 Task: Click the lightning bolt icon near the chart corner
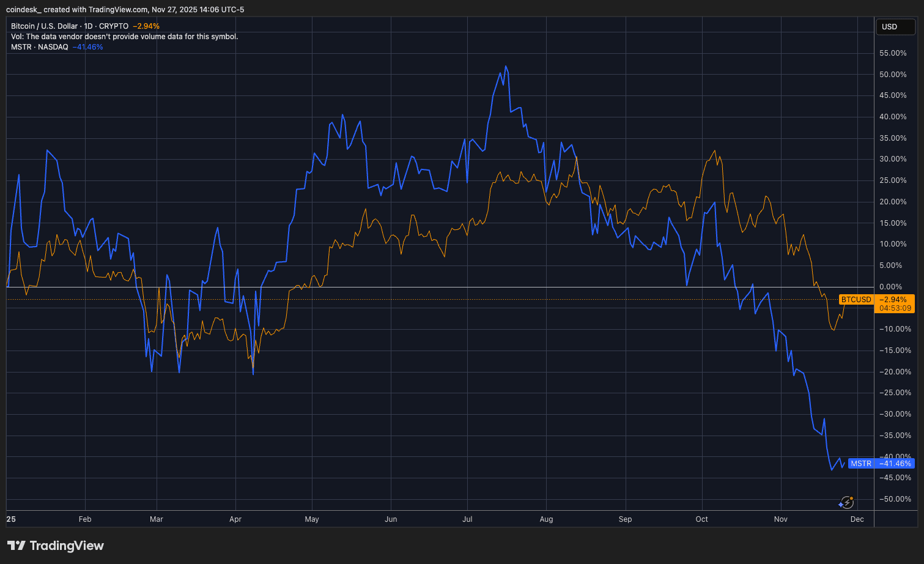[x=846, y=502]
